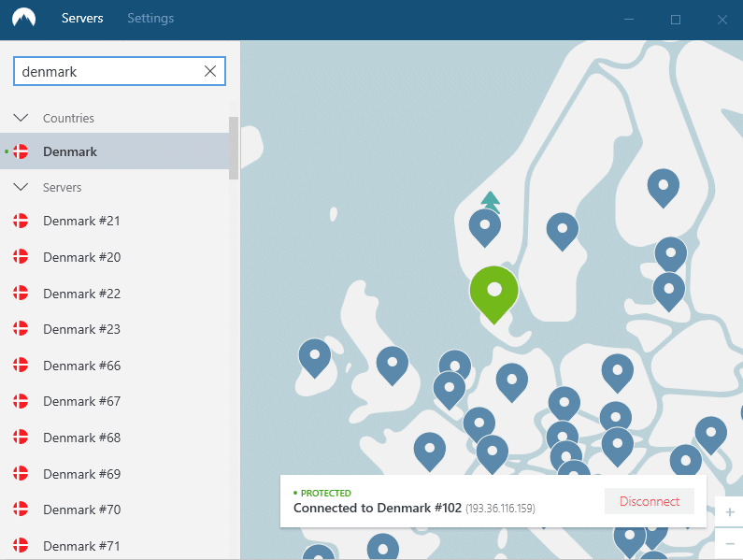The image size is (743, 560).
Task: Connect to Denmark #67 server
Action: pyautogui.click(x=115, y=401)
